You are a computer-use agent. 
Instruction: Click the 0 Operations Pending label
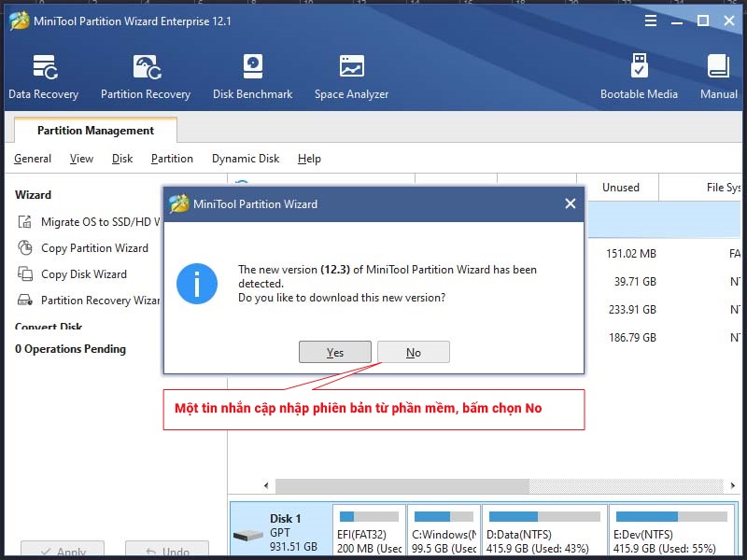tap(71, 349)
